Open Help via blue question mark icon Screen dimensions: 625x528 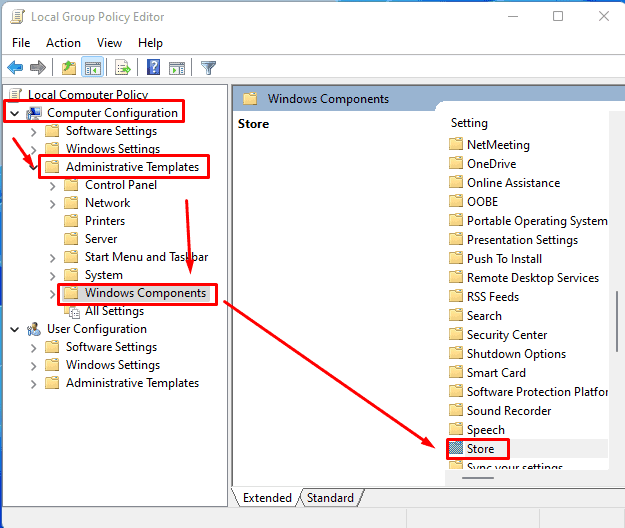(x=153, y=67)
